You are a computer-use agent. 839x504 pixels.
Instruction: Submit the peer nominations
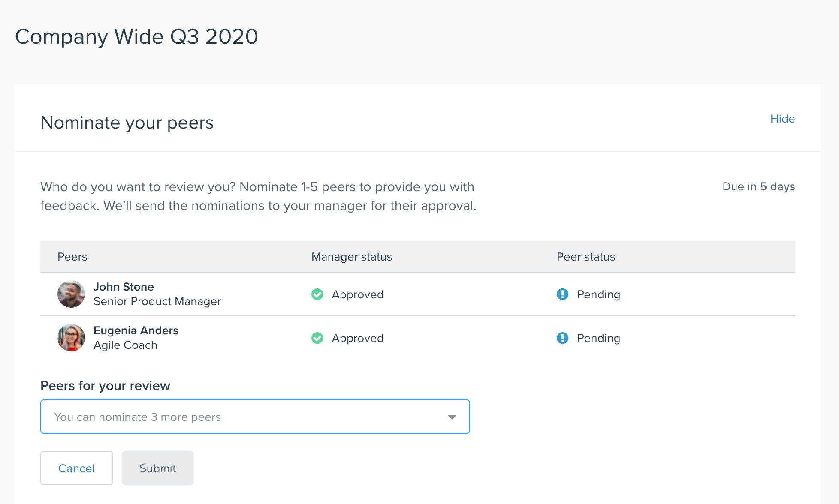point(158,468)
